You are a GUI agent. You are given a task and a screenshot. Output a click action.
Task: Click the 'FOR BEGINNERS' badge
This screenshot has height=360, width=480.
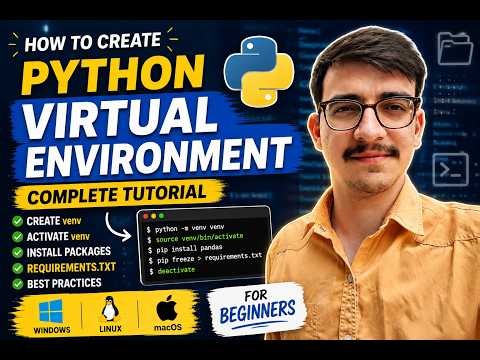pyautogui.click(x=257, y=308)
